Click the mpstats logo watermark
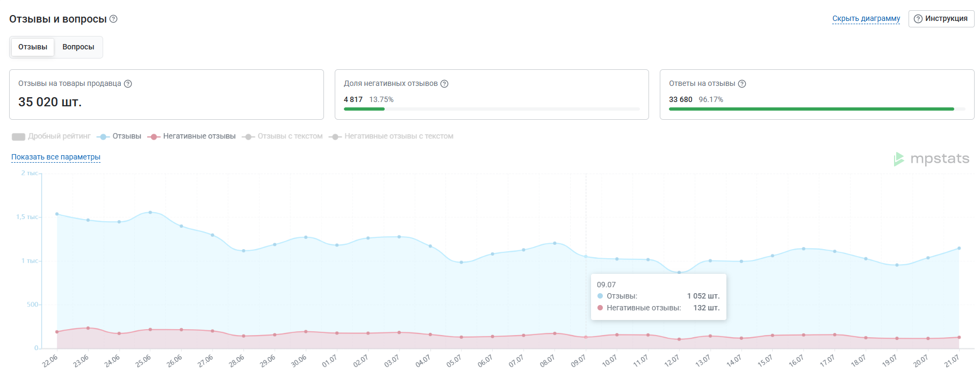The width and height of the screenshot is (980, 385). click(x=931, y=159)
